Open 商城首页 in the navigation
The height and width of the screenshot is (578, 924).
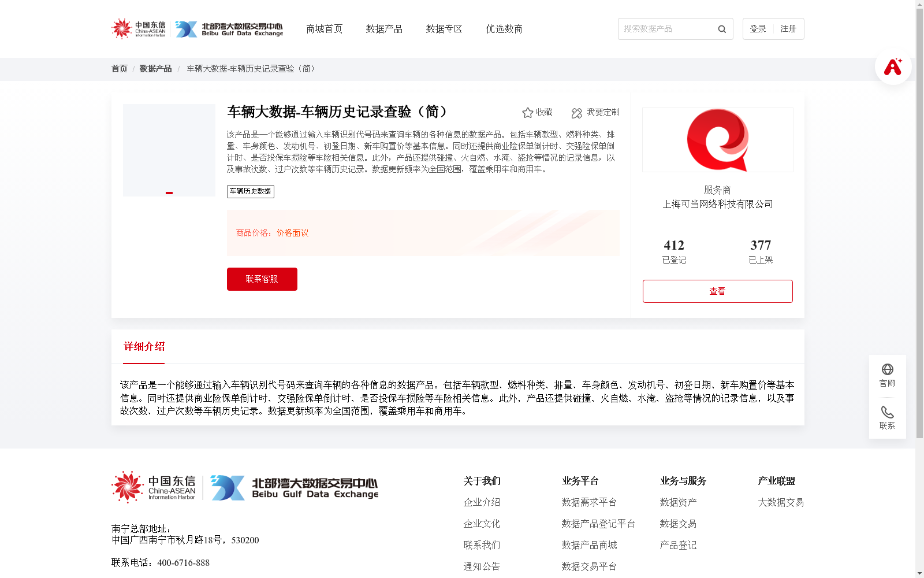tap(325, 29)
